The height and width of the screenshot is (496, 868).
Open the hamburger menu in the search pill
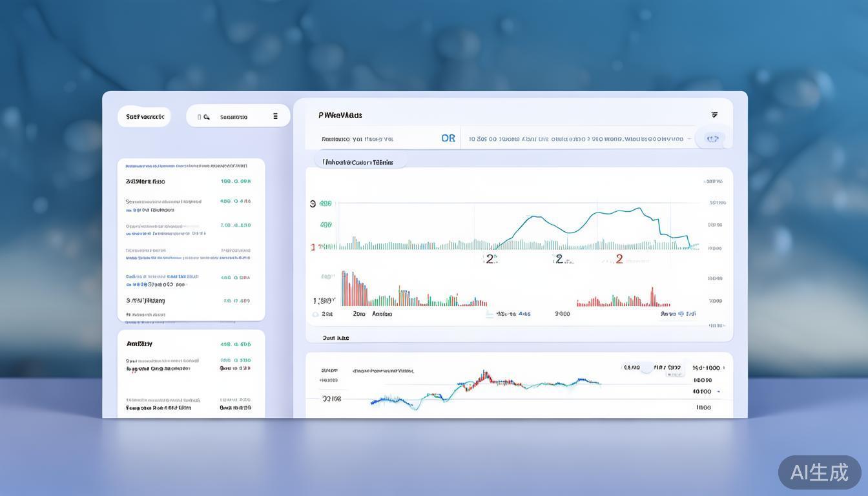tap(276, 116)
